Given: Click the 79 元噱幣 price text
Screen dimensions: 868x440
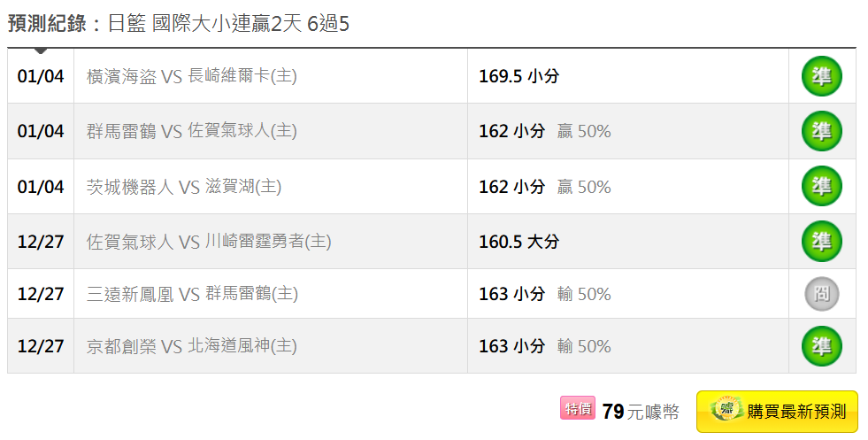Looking at the screenshot, I should 641,412.
